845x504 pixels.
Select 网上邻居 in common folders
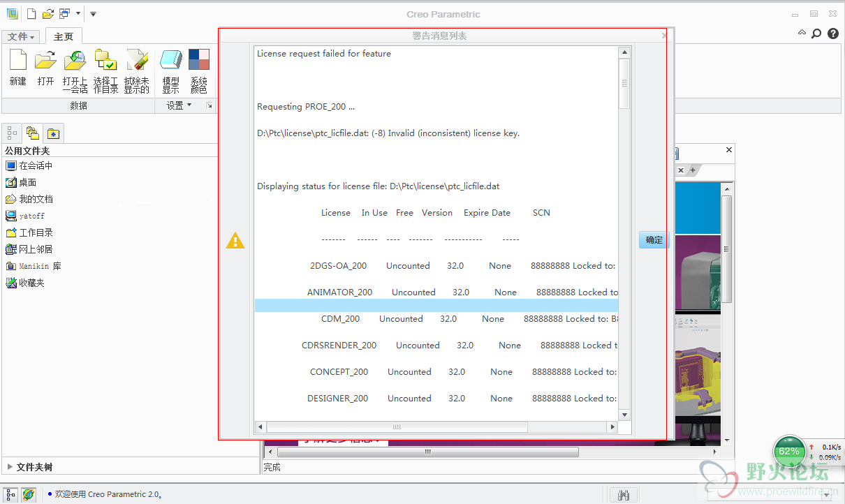[x=29, y=249]
